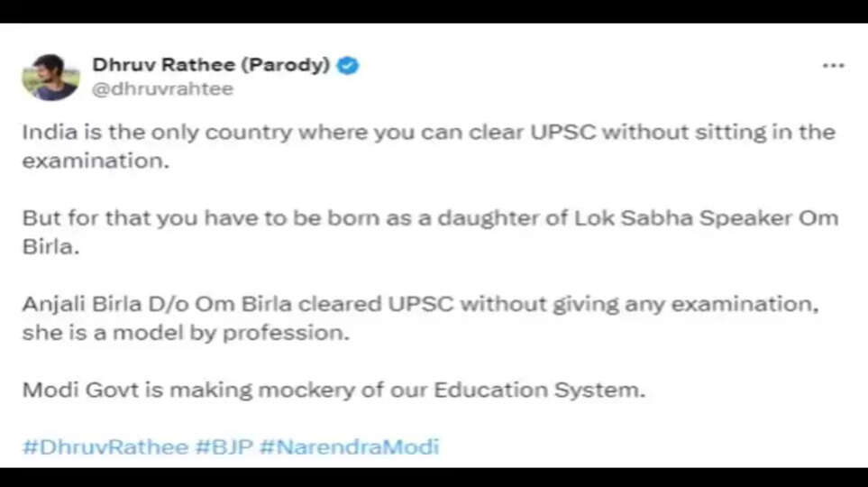Follow the #BJP hashtag link
The height and width of the screenshot is (487, 868).
pos(224,446)
